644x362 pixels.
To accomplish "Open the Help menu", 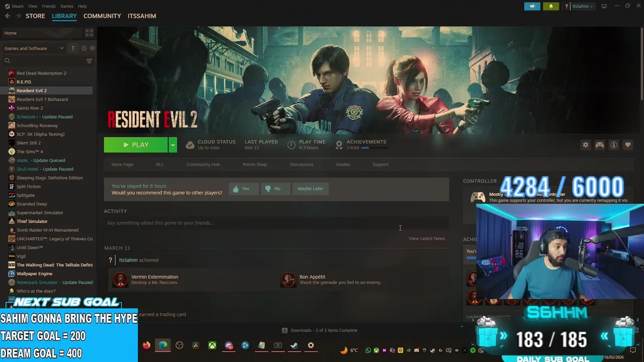I will [x=83, y=6].
